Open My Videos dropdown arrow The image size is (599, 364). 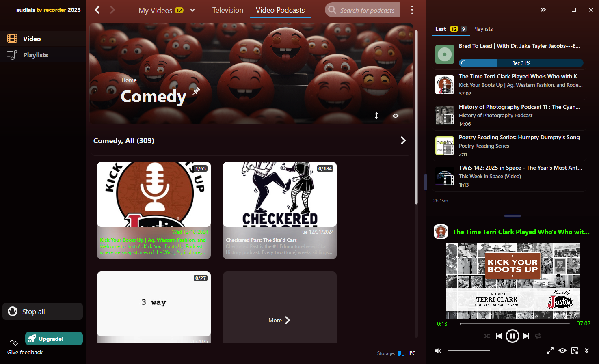pyautogui.click(x=192, y=10)
